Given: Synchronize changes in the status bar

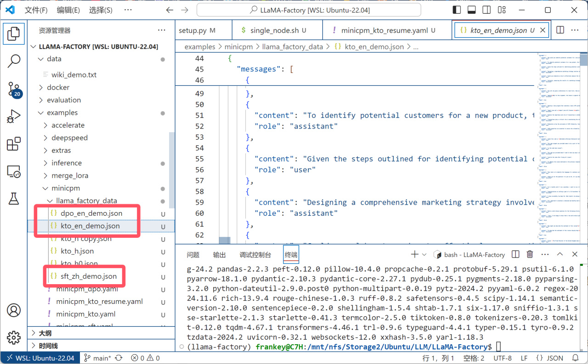Looking at the screenshot, I should pyautogui.click(x=119, y=358).
